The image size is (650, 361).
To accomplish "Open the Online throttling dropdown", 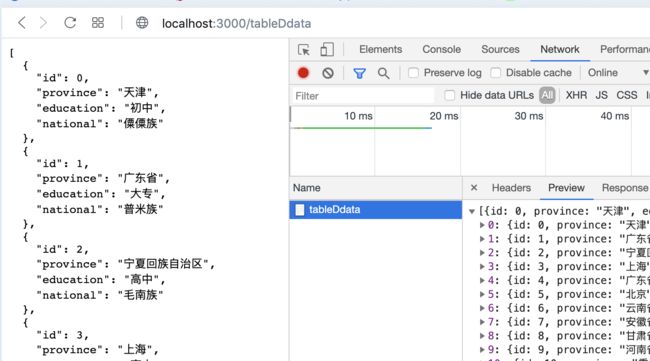I will [618, 73].
